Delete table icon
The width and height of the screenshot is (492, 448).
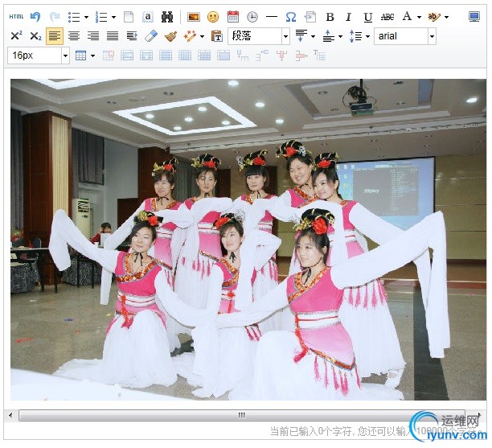109,55
